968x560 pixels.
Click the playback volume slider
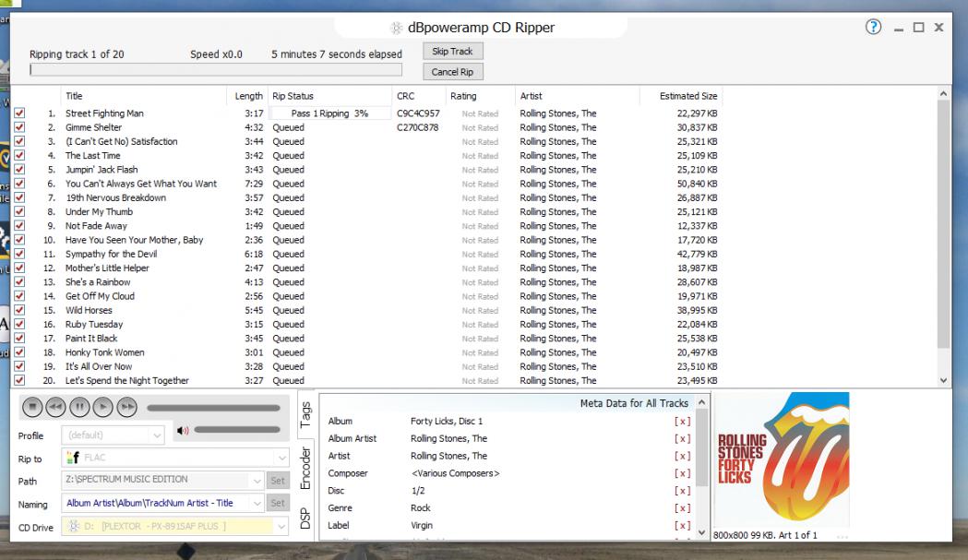coord(238,430)
